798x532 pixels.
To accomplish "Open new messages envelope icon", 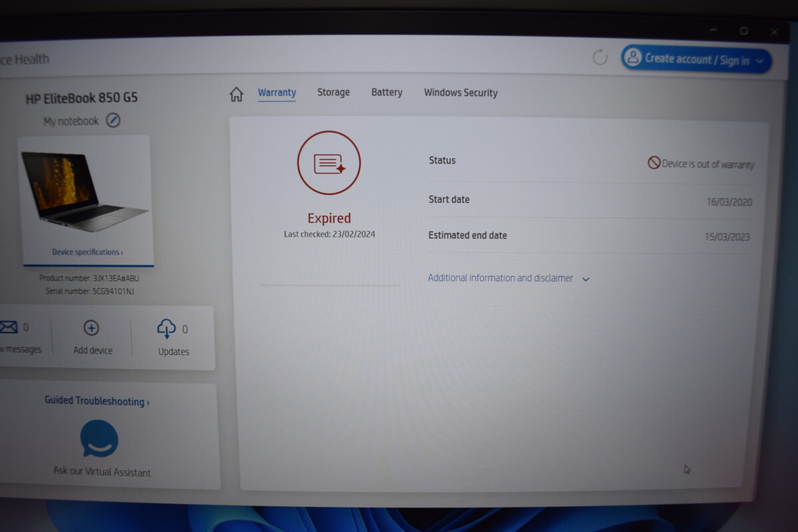I will [8, 327].
